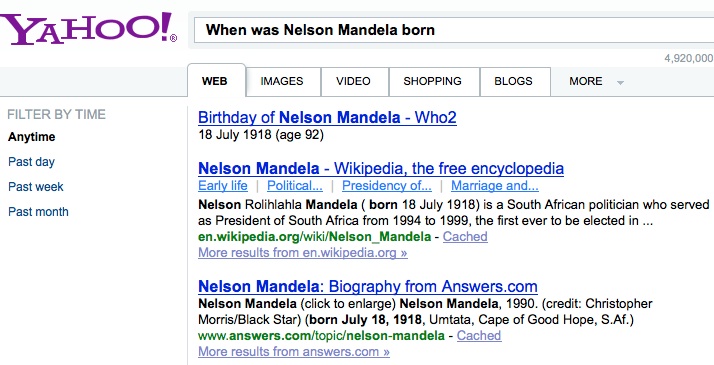Viewport: 714px width, 365px height.
Task: Switch to the Images tab
Action: [282, 81]
